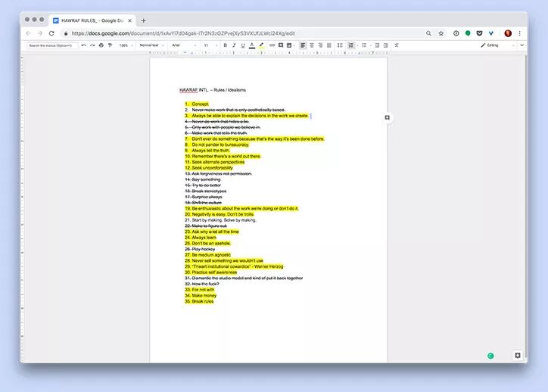Justify the text alignment
Viewport: 548px width, 392px height.
pyautogui.click(x=328, y=45)
